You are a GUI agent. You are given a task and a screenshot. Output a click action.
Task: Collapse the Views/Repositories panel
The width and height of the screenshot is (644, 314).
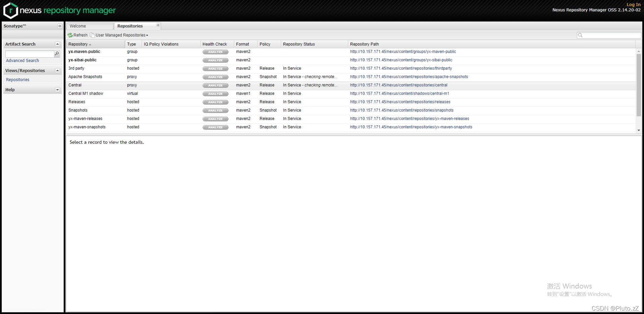click(x=57, y=71)
